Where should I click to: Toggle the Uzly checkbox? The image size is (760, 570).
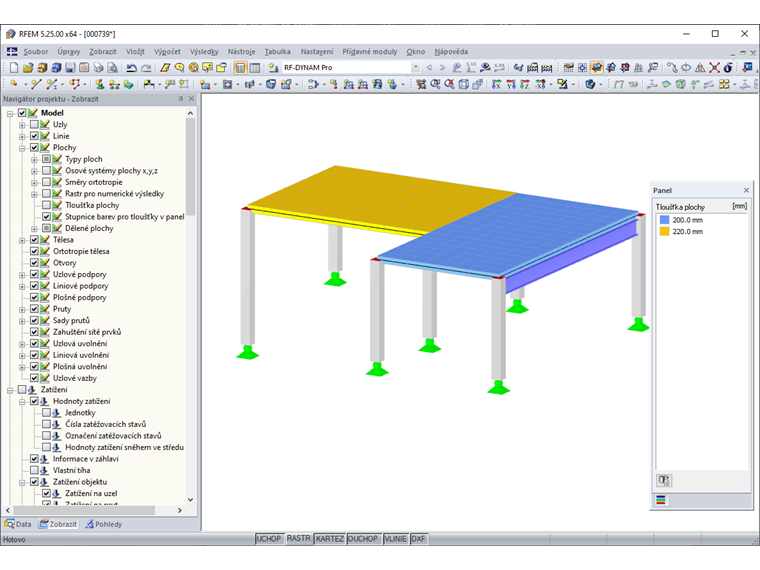click(34, 125)
